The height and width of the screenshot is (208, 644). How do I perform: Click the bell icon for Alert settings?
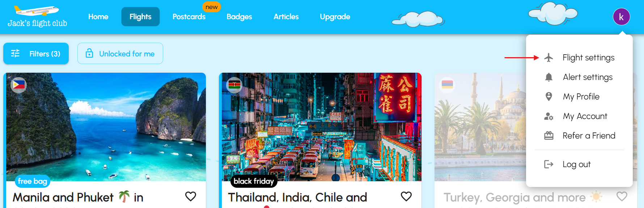tap(549, 77)
